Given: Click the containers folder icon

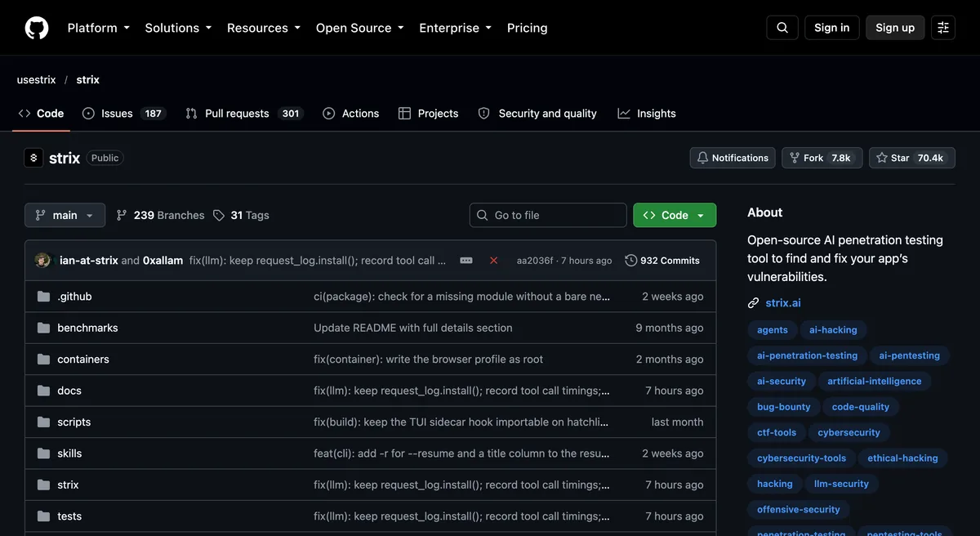Looking at the screenshot, I should pyautogui.click(x=43, y=360).
